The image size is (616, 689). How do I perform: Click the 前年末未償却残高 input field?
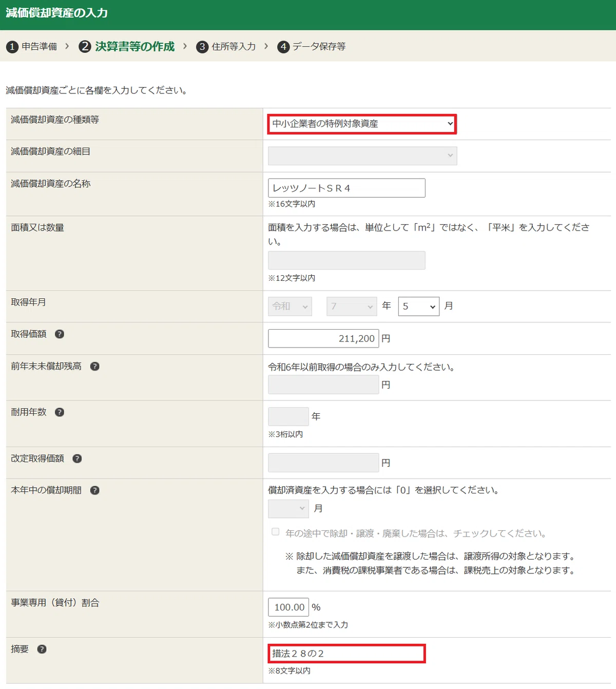coord(323,385)
